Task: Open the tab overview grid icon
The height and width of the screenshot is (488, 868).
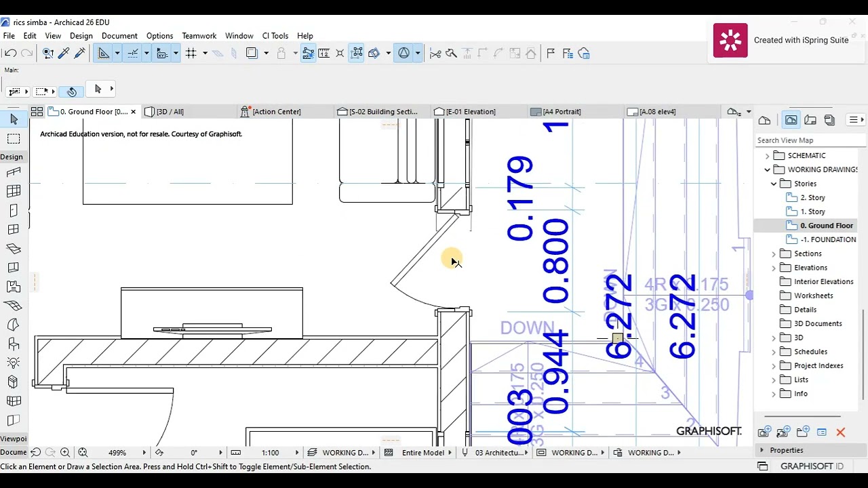Action: 37,112
